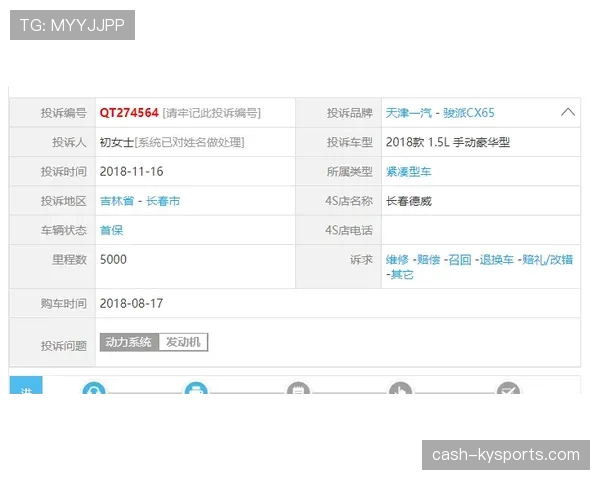600x480 pixels.
Task: Open the 天津一汽 brand link
Action: (x=409, y=113)
